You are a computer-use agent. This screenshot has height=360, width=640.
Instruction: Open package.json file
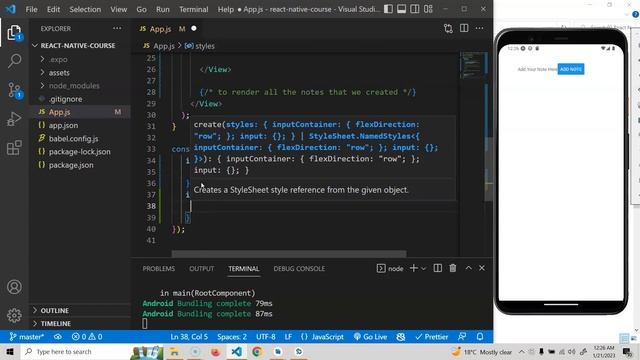coord(80,165)
